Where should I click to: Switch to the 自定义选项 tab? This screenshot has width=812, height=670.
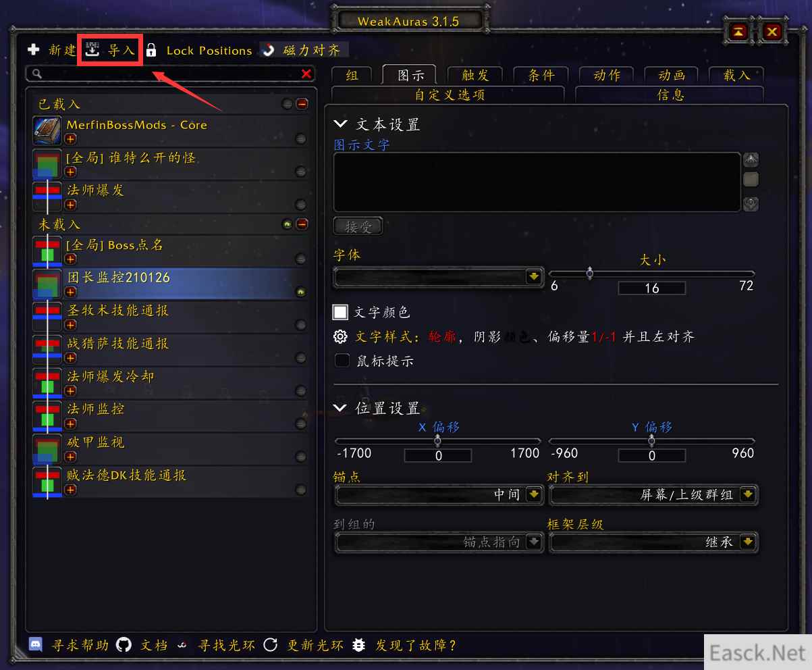pos(449,95)
